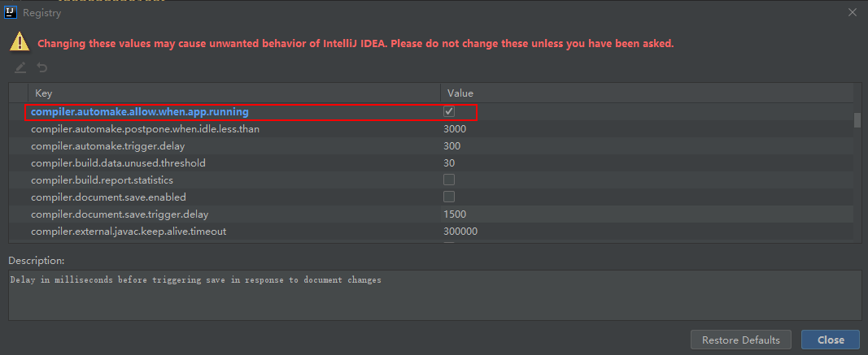Enable compiler.document.save.enabled checkbox
This screenshot has width=868, height=355.
point(449,197)
